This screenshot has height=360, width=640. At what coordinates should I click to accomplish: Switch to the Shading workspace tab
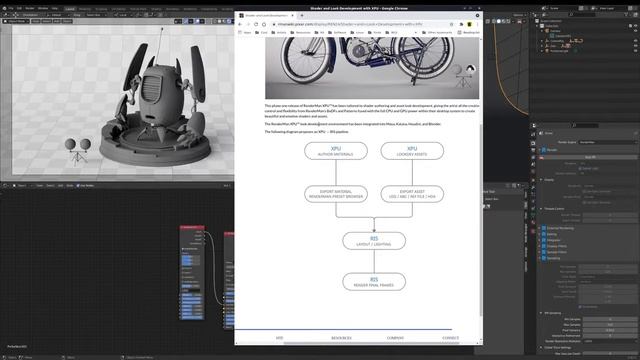point(156,9)
